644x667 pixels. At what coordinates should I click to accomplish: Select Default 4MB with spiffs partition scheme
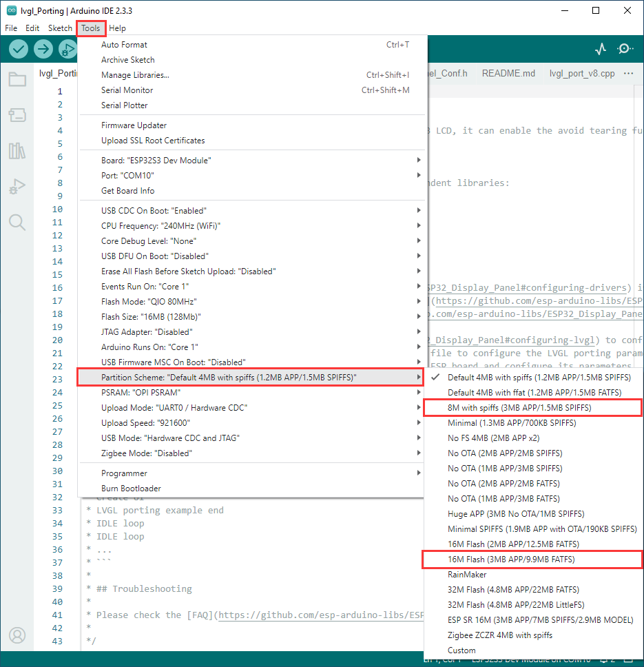539,378
